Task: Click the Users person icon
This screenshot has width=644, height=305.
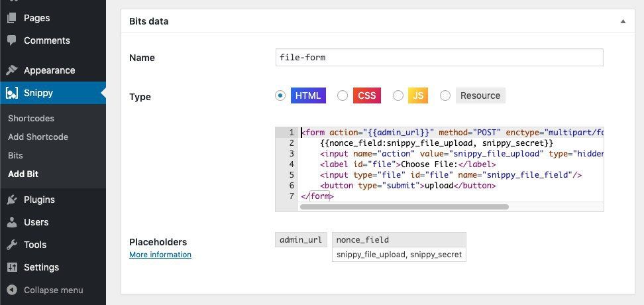Action: pos(12,222)
